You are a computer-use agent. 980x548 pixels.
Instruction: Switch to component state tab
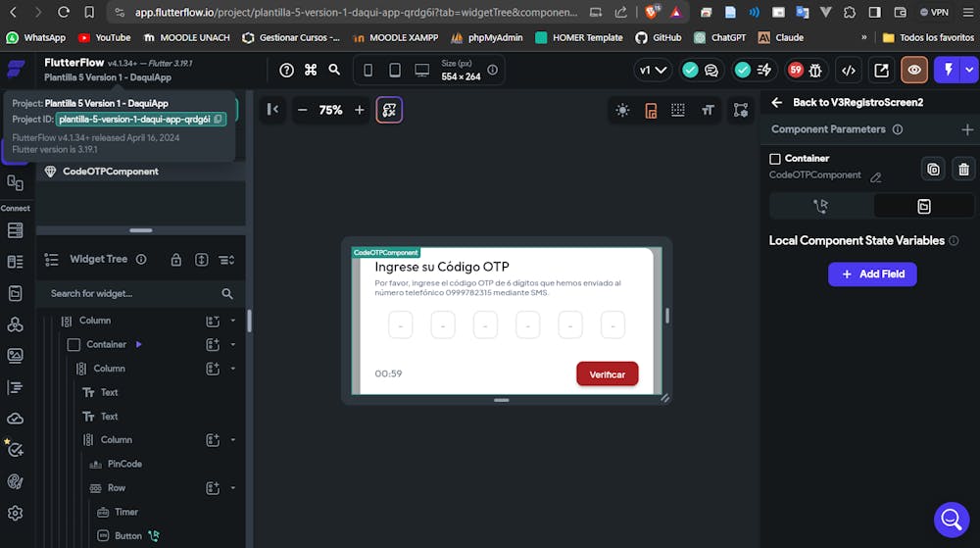click(x=924, y=206)
